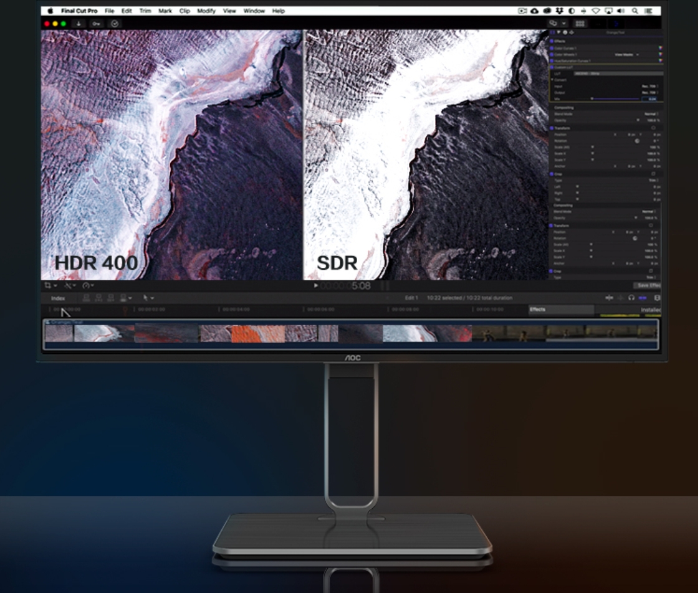Screen dimensions: 700x593
Task: Open the Modify menu
Action: tap(206, 11)
